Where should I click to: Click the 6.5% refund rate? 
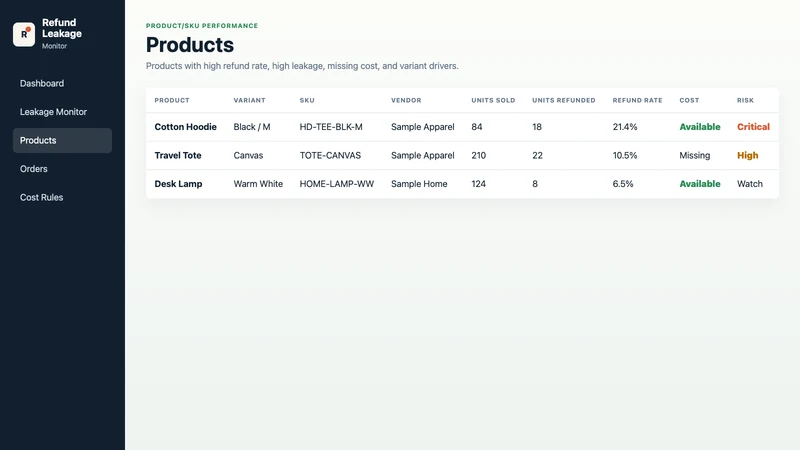click(x=623, y=184)
